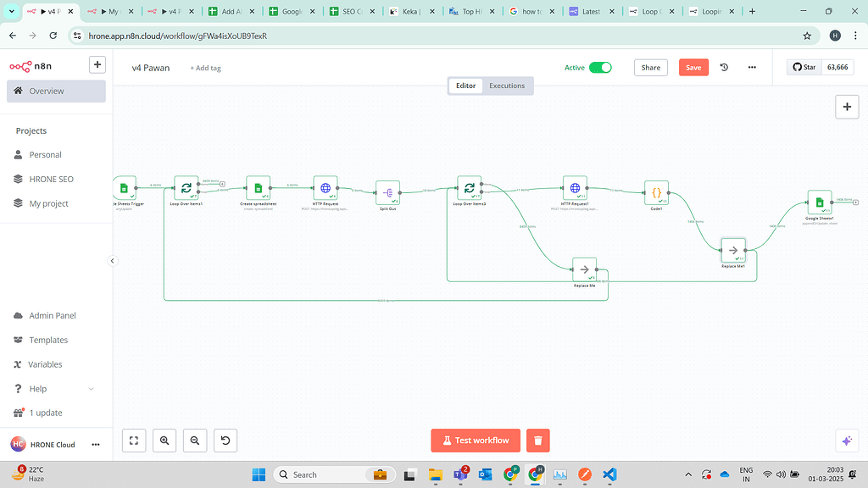Screen dimensions: 868x488
Task: Open the Create spreadsheet node
Action: point(259,187)
